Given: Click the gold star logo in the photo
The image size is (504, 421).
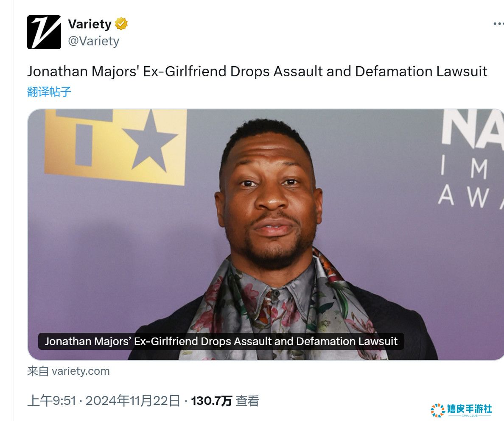Looking at the screenshot, I should pos(150,142).
